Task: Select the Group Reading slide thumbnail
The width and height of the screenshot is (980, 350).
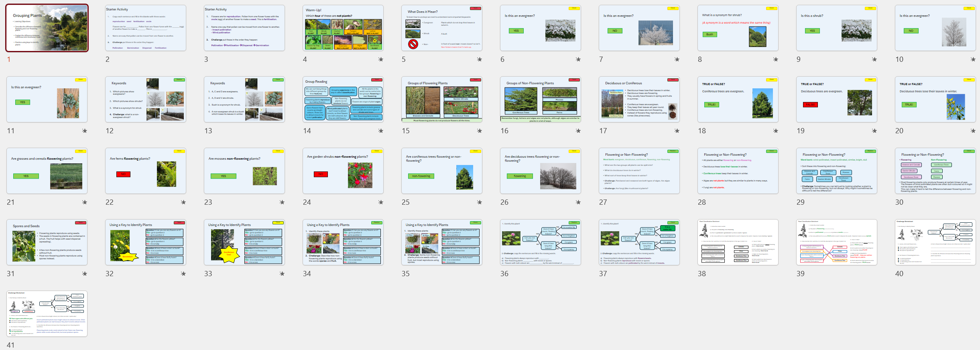Action: (343, 100)
